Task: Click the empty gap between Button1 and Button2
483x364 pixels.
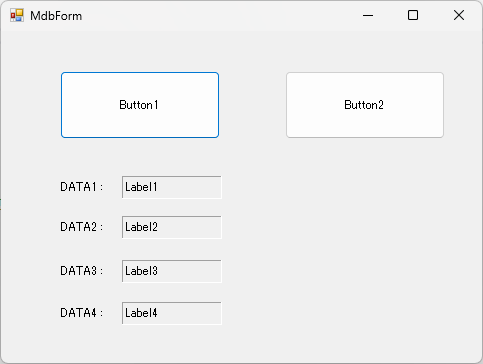Action: [x=252, y=105]
